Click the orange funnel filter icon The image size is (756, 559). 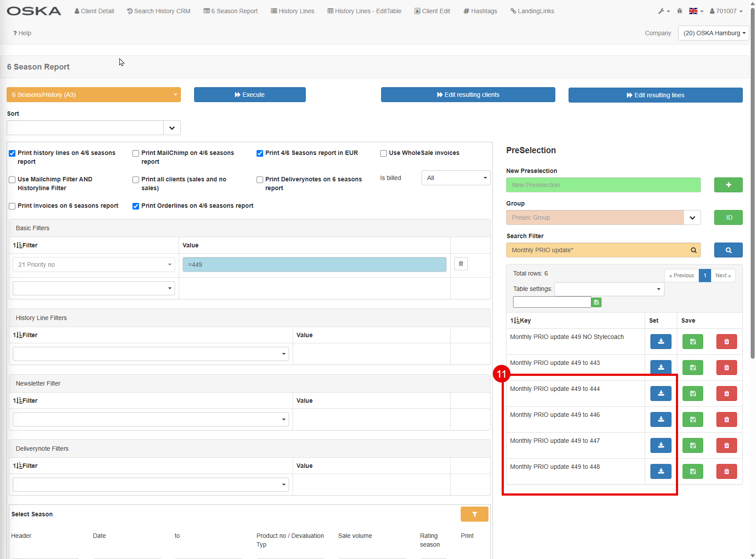[x=474, y=514]
